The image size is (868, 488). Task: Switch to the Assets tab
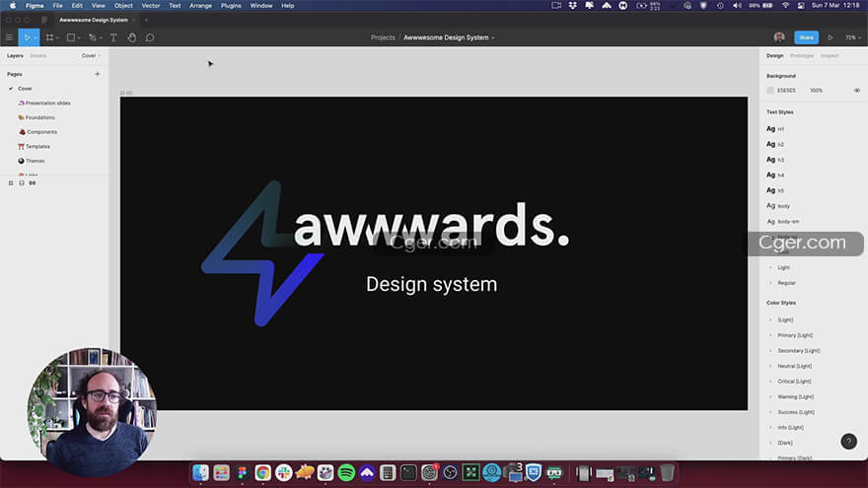[x=38, y=56]
